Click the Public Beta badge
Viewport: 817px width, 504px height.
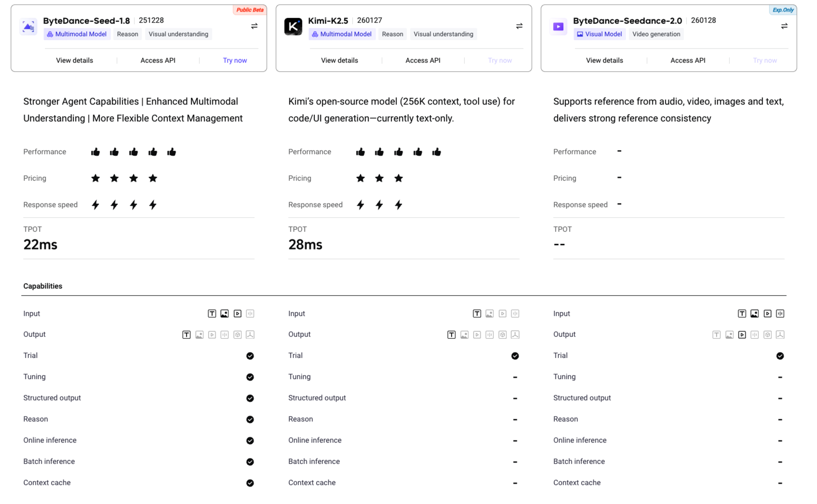(x=250, y=10)
